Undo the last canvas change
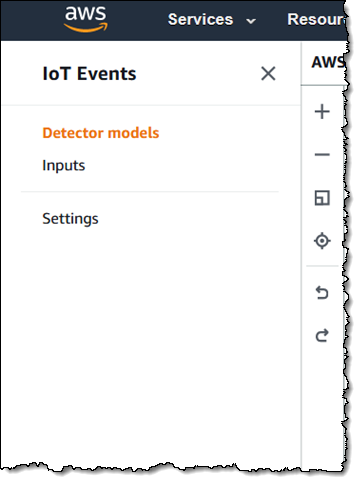This screenshot has height=482, width=360. pyautogui.click(x=322, y=293)
